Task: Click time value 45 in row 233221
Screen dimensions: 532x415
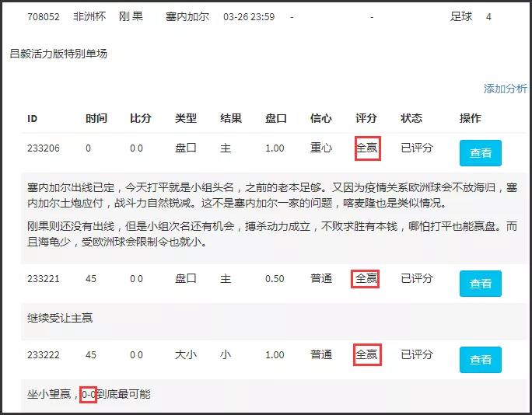Action: click(91, 279)
